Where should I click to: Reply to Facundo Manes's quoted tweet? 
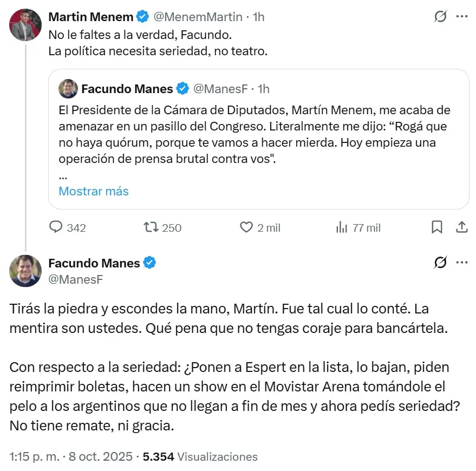56,227
